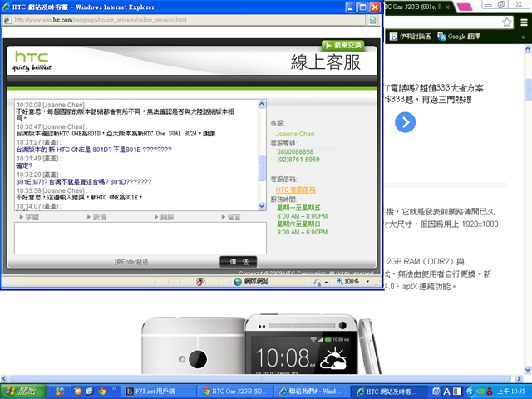Click the HTC logo in chat header
Image resolution: width=532 pixels, height=399 pixels.
32,61
